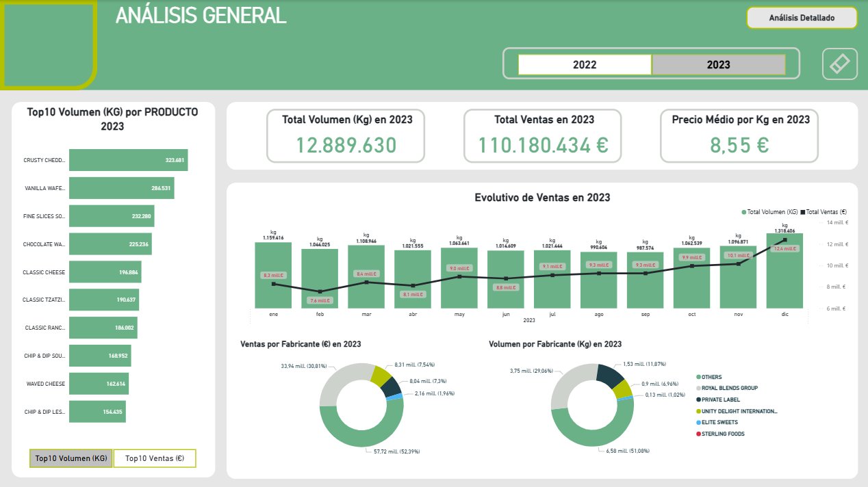
Task: Click the 7,6 mill.€ line data label
Action: tap(319, 301)
